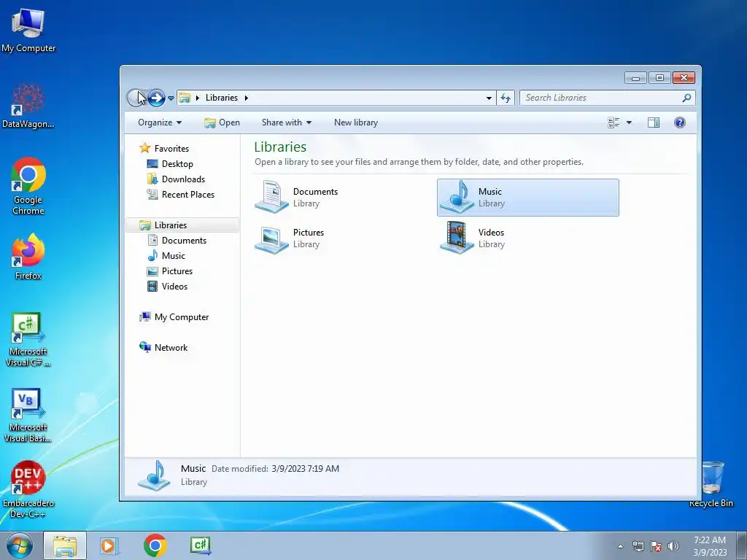
Task: Click the blue Help question mark icon
Action: point(680,122)
